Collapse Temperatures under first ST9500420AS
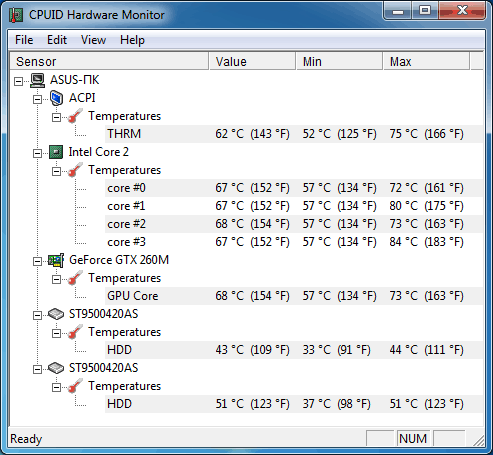The width and height of the screenshot is (493, 455). [x=57, y=333]
